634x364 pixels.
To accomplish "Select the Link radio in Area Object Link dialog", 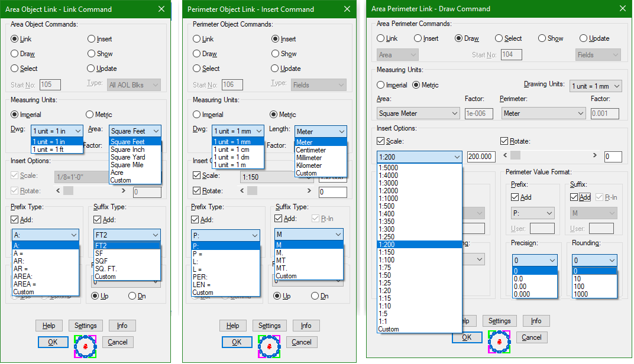I will pos(15,39).
